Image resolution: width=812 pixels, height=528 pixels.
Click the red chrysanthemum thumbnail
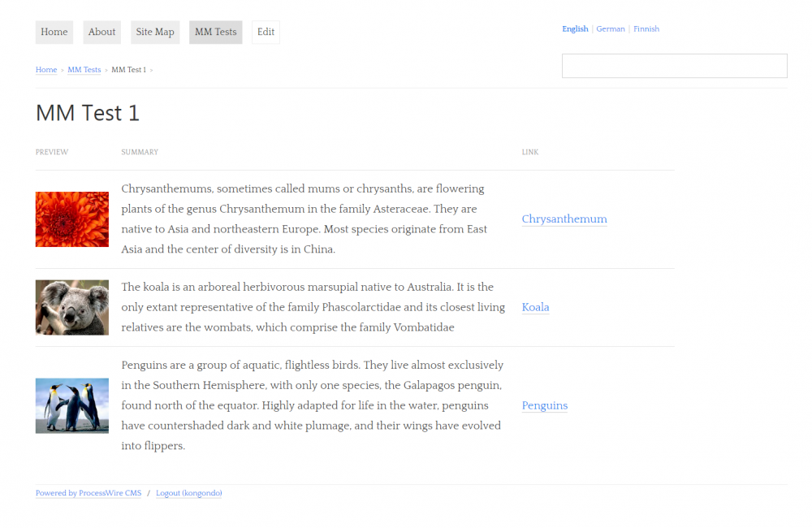click(72, 219)
